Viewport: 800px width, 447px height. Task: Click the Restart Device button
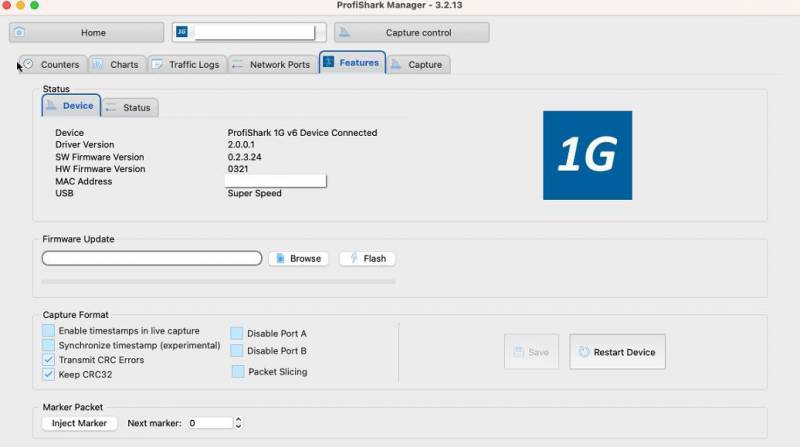point(617,352)
